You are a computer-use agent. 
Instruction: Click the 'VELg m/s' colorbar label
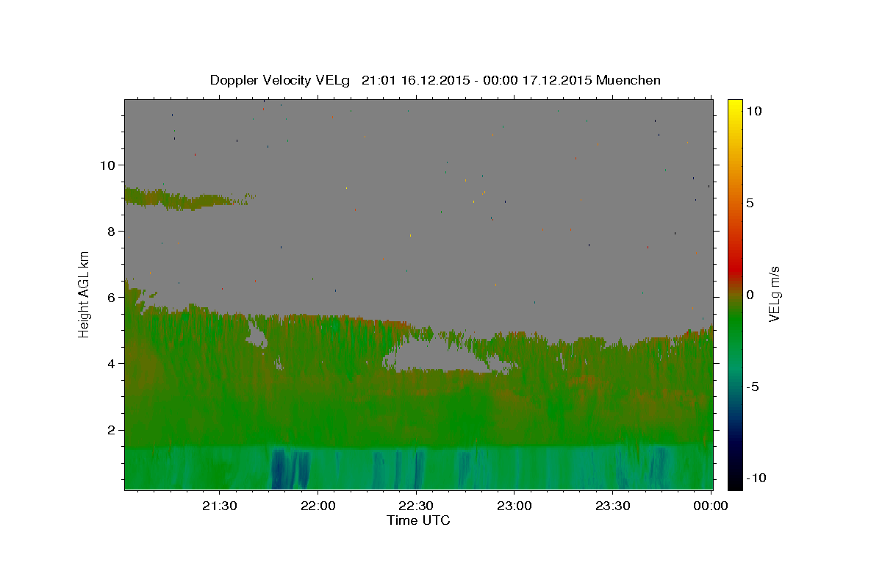tap(774, 294)
